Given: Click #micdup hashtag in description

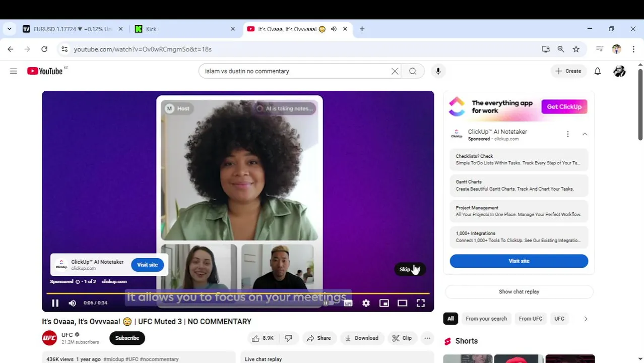Looking at the screenshot, I should pyautogui.click(x=113, y=359).
